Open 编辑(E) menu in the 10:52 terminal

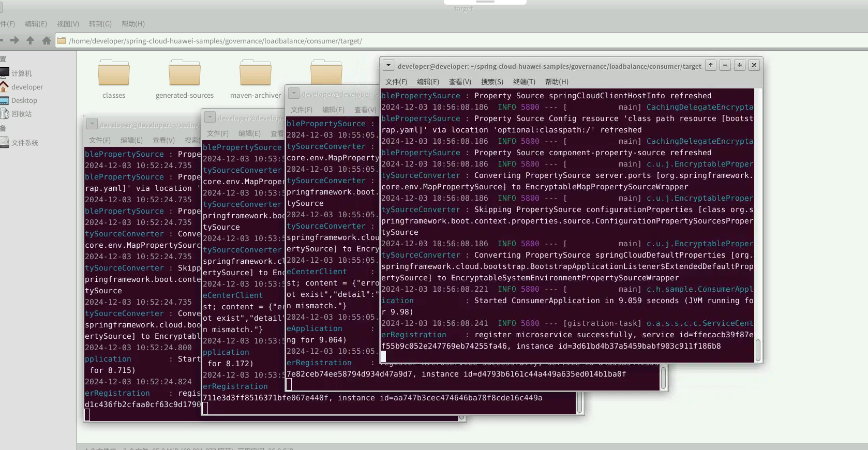tap(131, 140)
